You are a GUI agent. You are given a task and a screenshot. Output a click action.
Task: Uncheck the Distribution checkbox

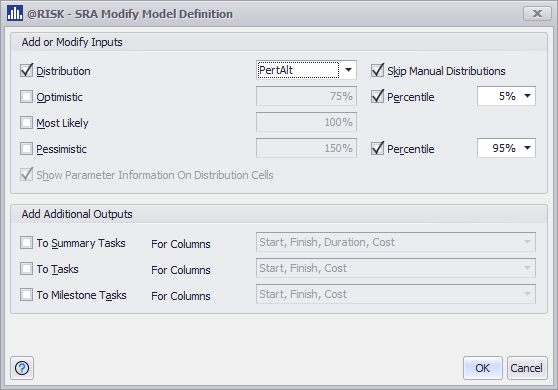(x=27, y=70)
